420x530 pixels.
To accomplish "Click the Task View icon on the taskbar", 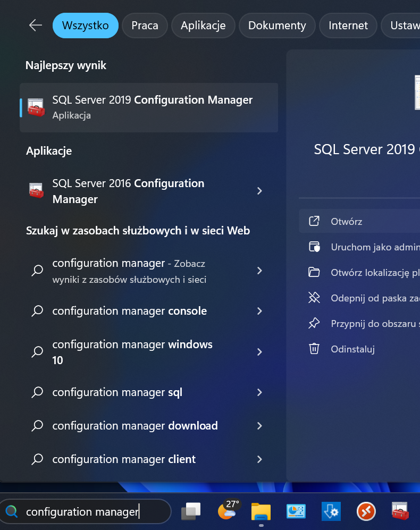I will tap(190, 511).
